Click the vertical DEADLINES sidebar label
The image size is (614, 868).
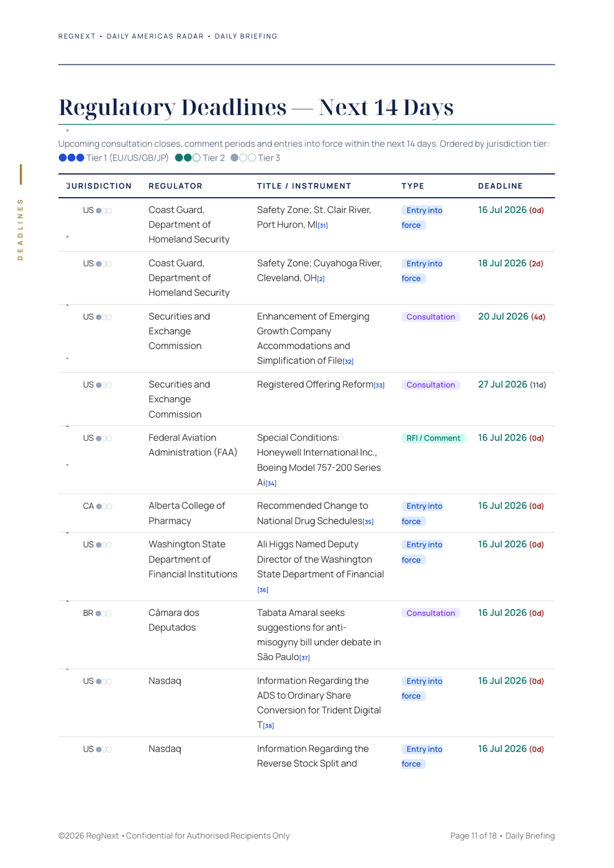click(20, 229)
